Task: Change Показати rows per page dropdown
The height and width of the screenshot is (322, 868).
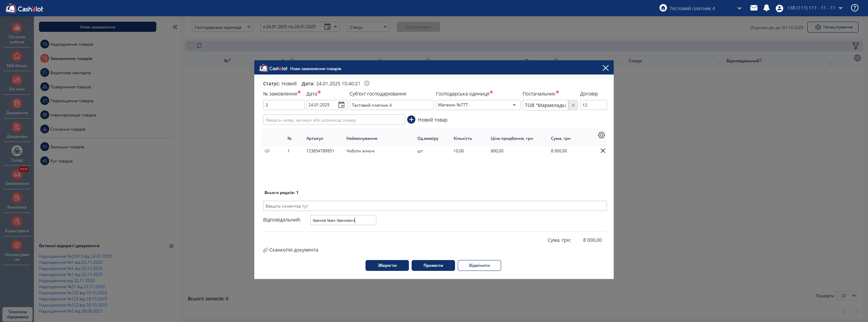Action: coord(847,296)
